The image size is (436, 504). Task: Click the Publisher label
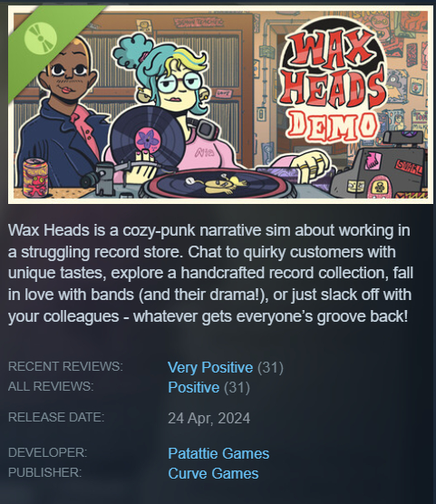(45, 472)
